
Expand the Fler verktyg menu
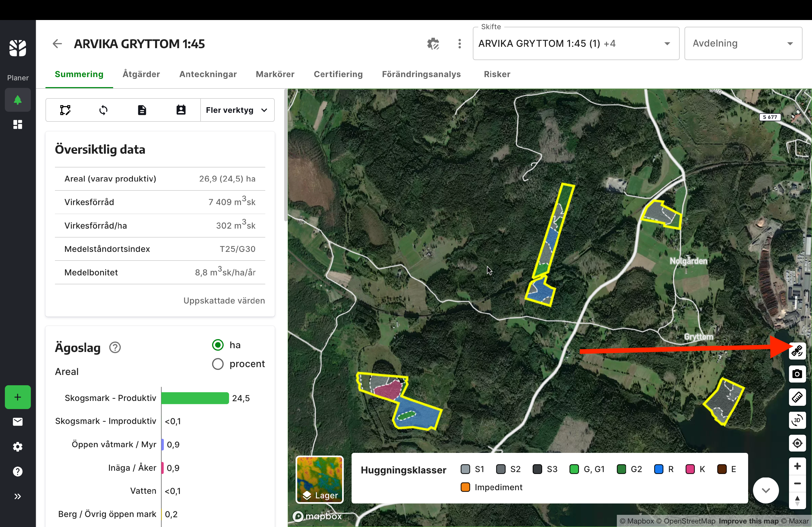[x=237, y=110]
